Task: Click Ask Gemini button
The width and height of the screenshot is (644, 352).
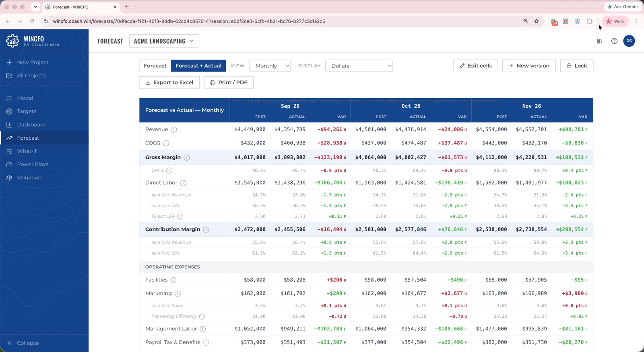Action: 623,7
